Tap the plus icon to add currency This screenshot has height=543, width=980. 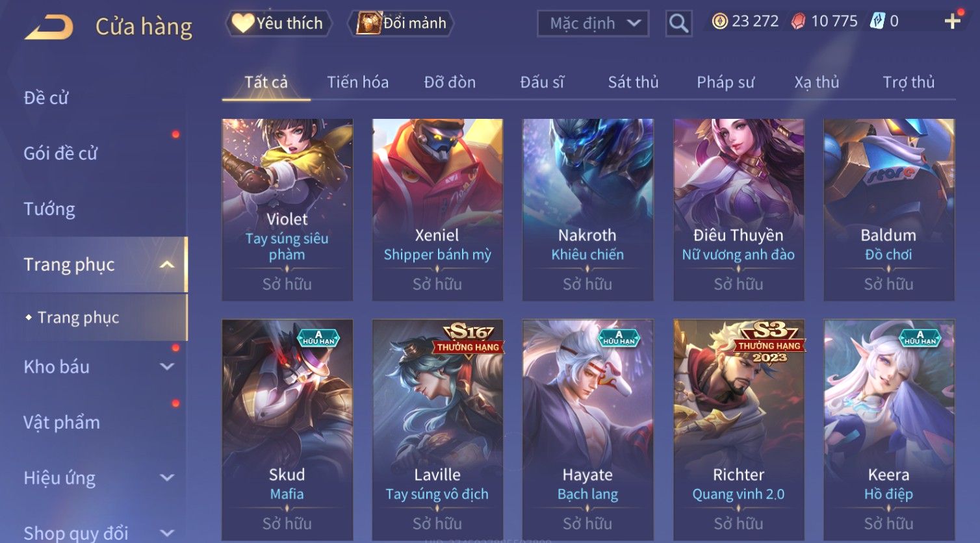pyautogui.click(x=952, y=21)
